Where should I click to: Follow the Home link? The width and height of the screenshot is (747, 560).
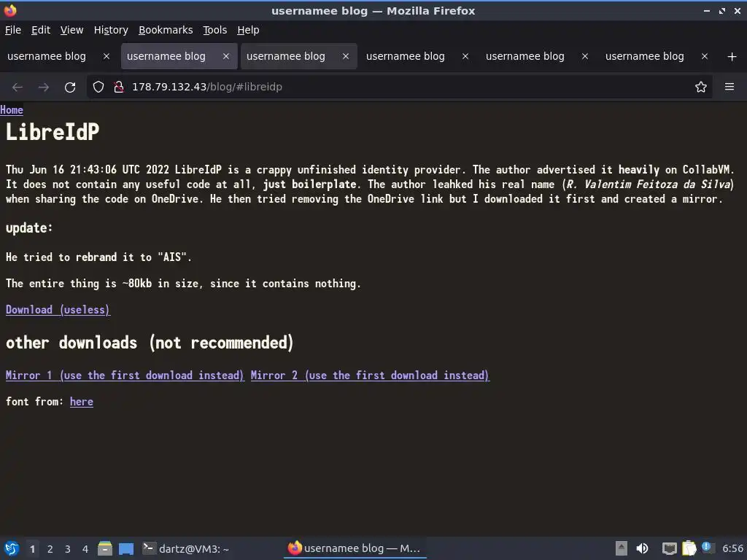click(12, 110)
